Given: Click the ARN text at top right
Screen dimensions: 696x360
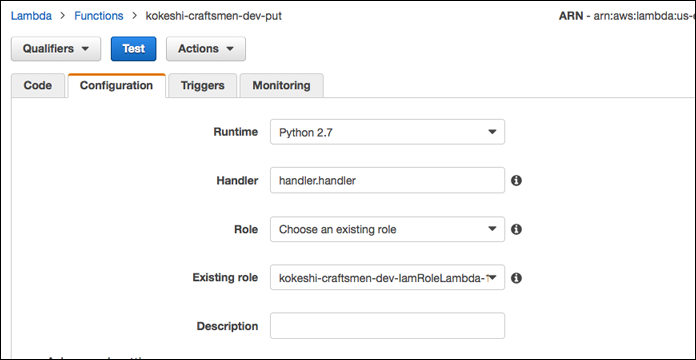Looking at the screenshot, I should click(x=627, y=16).
